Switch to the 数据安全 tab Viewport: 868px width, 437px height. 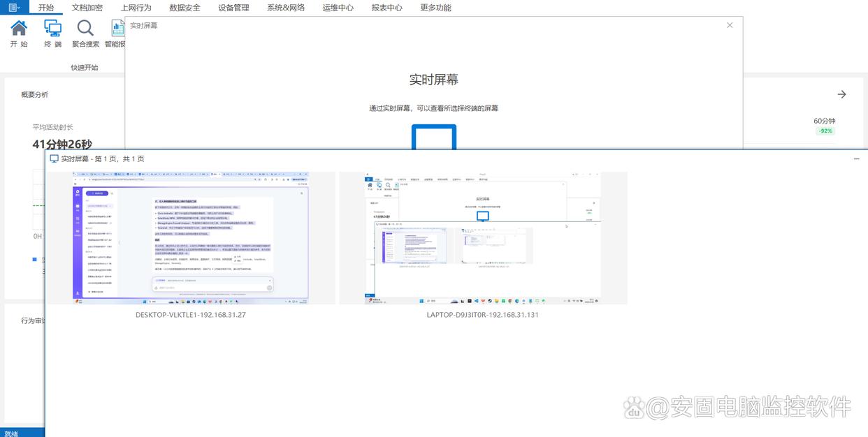tap(185, 8)
